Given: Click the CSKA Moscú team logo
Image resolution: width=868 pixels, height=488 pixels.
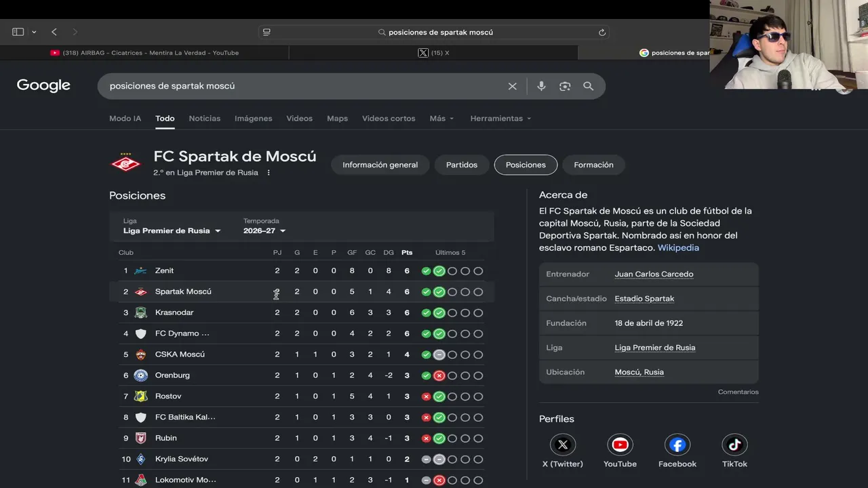Looking at the screenshot, I should (x=141, y=354).
